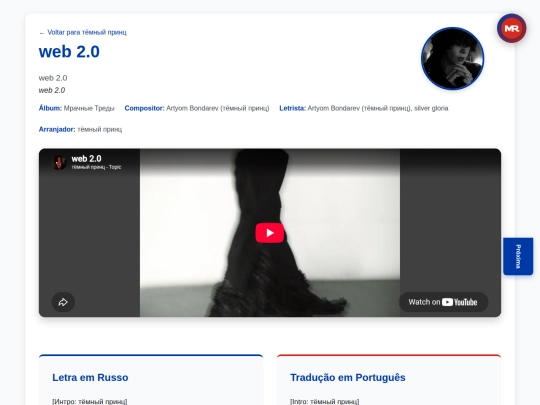Click the web 2.0 video title
The width and height of the screenshot is (540, 405).
[x=86, y=159]
